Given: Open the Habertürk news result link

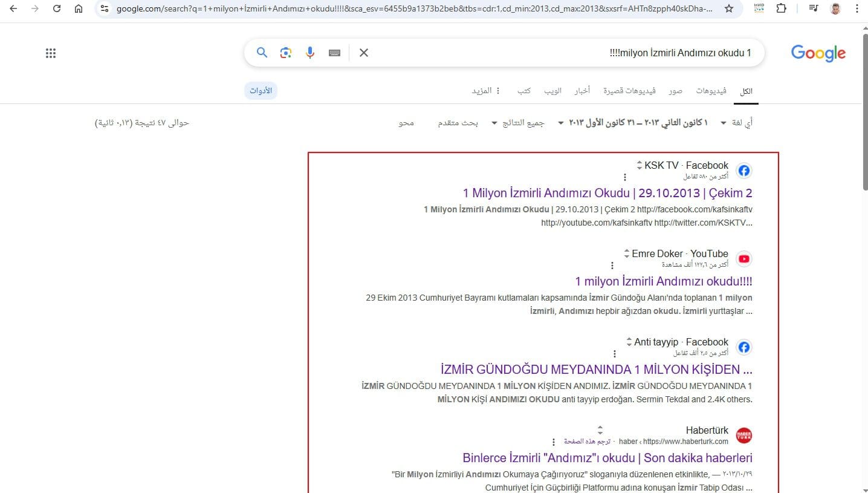Looking at the screenshot, I should [x=607, y=458].
